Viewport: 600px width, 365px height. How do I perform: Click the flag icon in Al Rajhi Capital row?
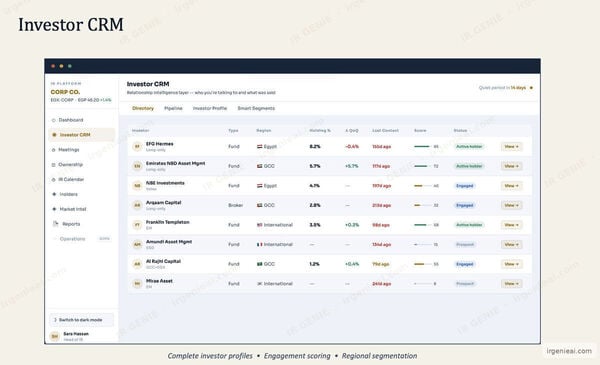click(x=259, y=264)
